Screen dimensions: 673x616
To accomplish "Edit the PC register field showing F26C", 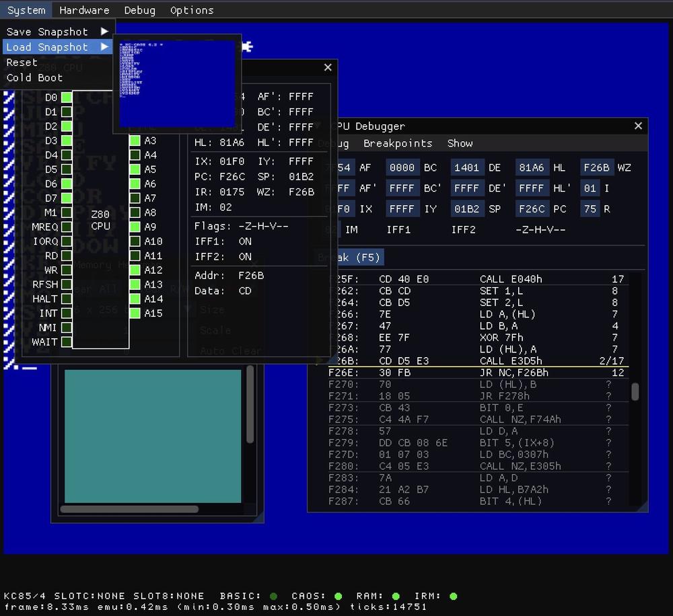I will coord(532,209).
